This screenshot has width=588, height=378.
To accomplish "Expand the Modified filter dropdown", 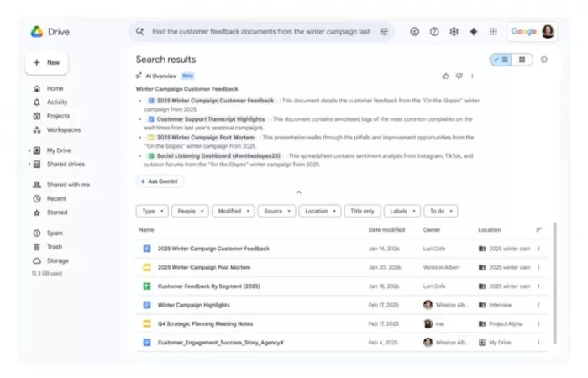I will 233,211.
